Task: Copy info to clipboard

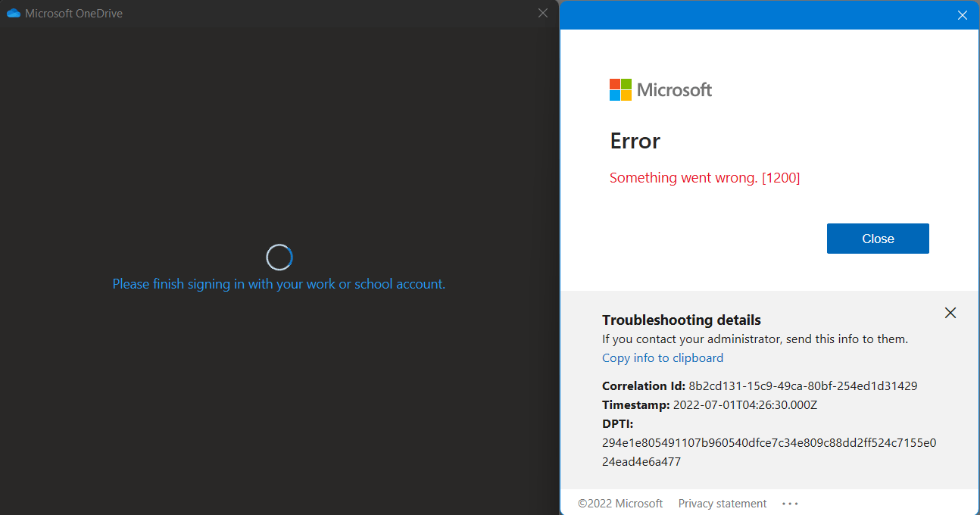Action: point(663,358)
